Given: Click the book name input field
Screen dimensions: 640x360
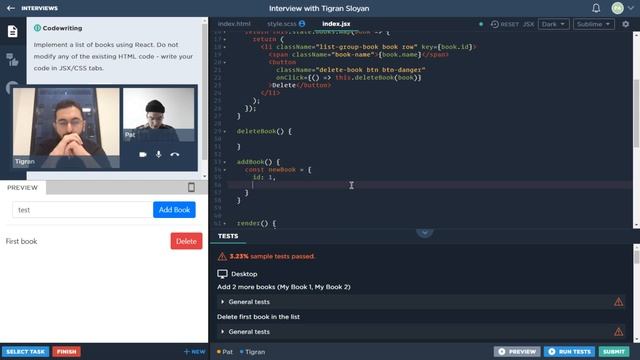Looking at the screenshot, I should pyautogui.click(x=83, y=210).
